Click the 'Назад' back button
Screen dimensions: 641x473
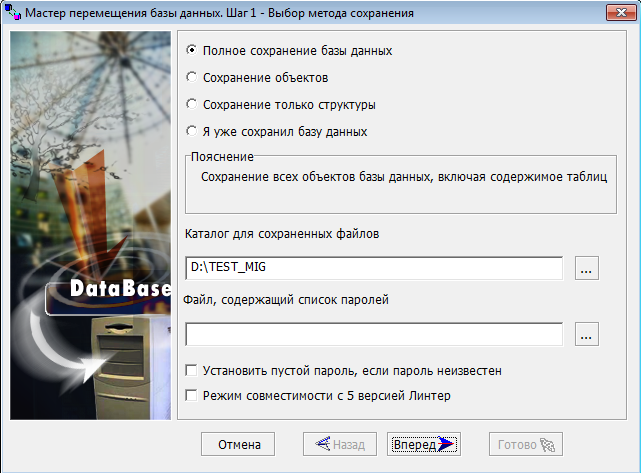pos(341,445)
